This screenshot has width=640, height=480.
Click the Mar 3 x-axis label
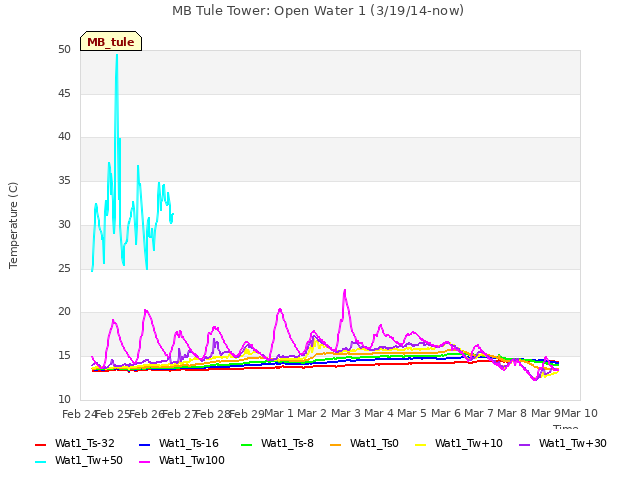[346, 413]
